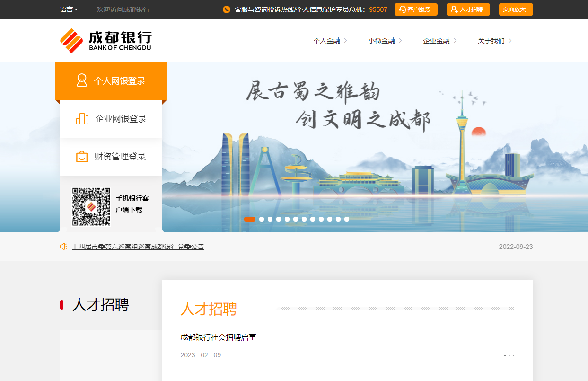Click the headset icon in 客户服务
Image resolution: width=588 pixels, height=381 pixels.
pos(403,9)
